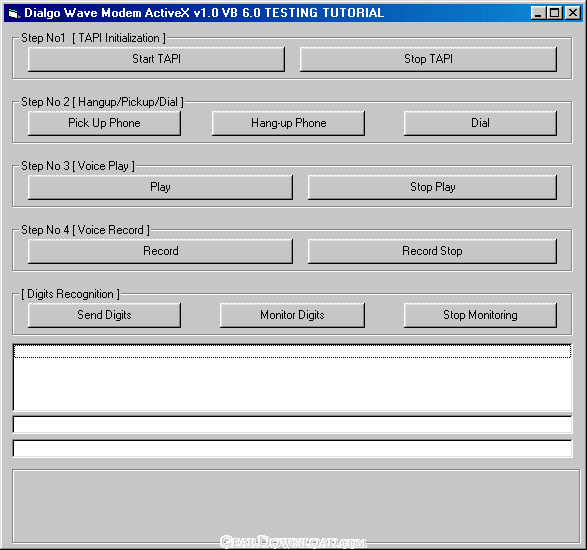Close the Dialgo Wave Modem window
Screen dimensions: 587x550
tap(573, 13)
